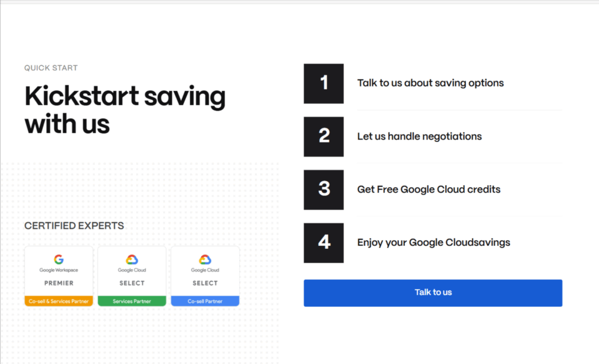Click the orange Co-sell & Services Partner strip
This screenshot has height=364, width=599.
point(59,301)
